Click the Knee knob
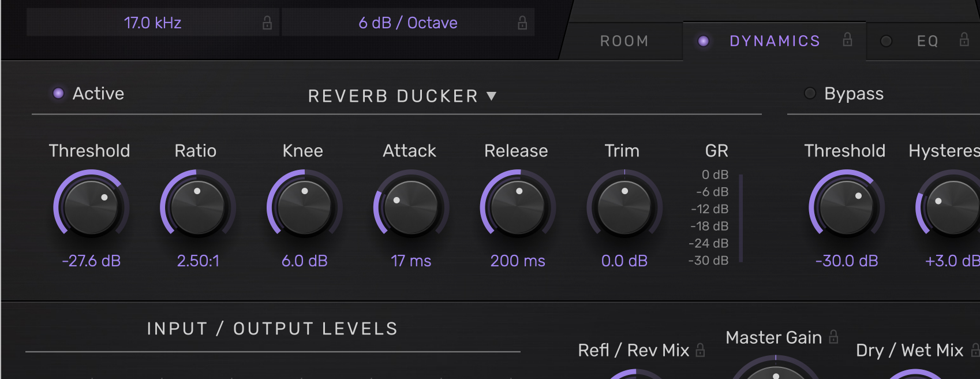 point(304,207)
